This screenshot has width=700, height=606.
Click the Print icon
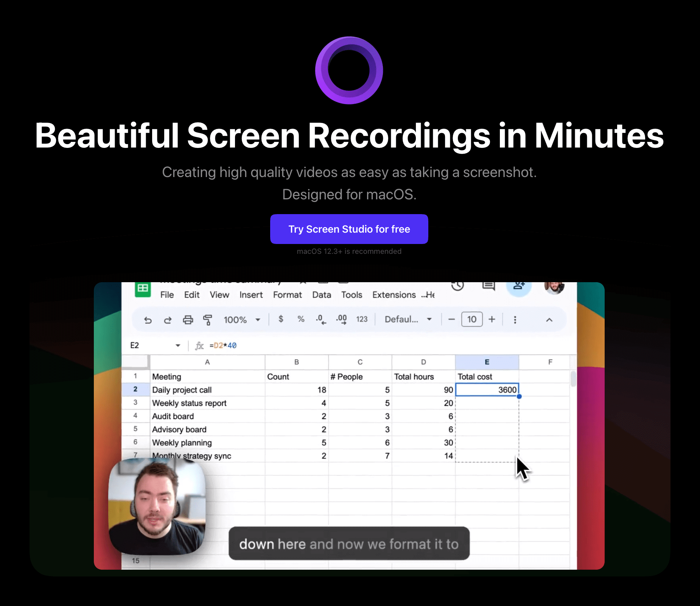pos(188,320)
